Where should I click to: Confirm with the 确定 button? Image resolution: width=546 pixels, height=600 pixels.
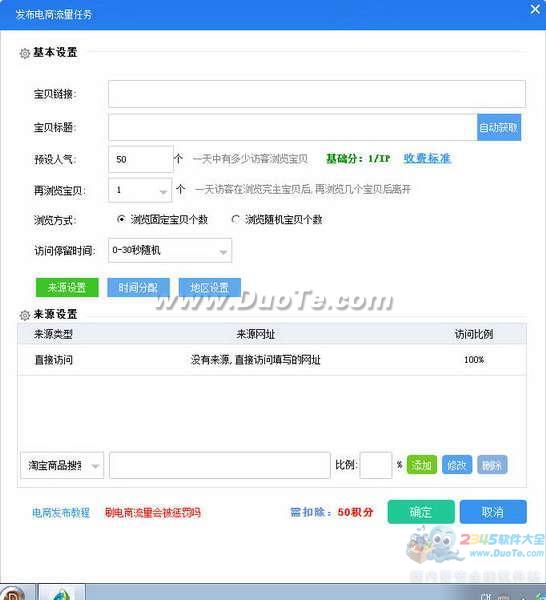click(421, 512)
